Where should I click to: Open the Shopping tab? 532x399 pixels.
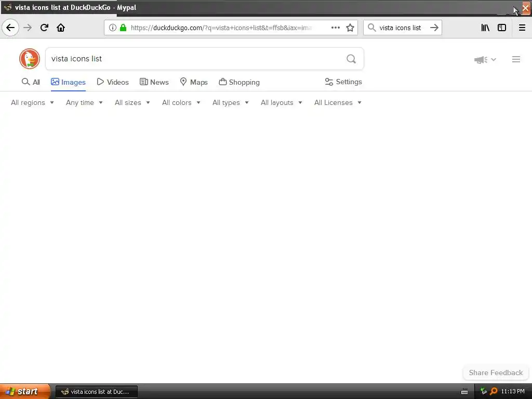tap(239, 82)
